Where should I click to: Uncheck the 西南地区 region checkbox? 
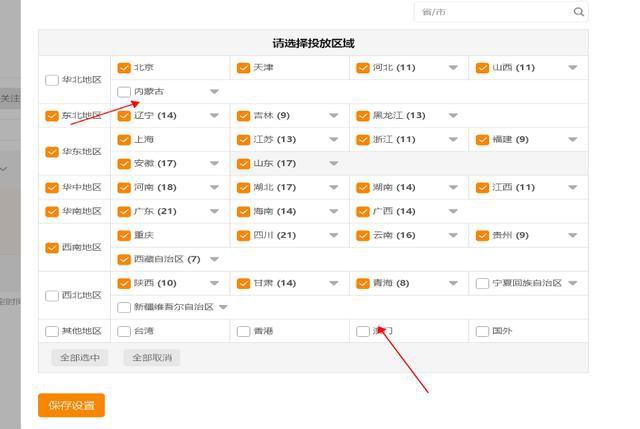coord(52,248)
